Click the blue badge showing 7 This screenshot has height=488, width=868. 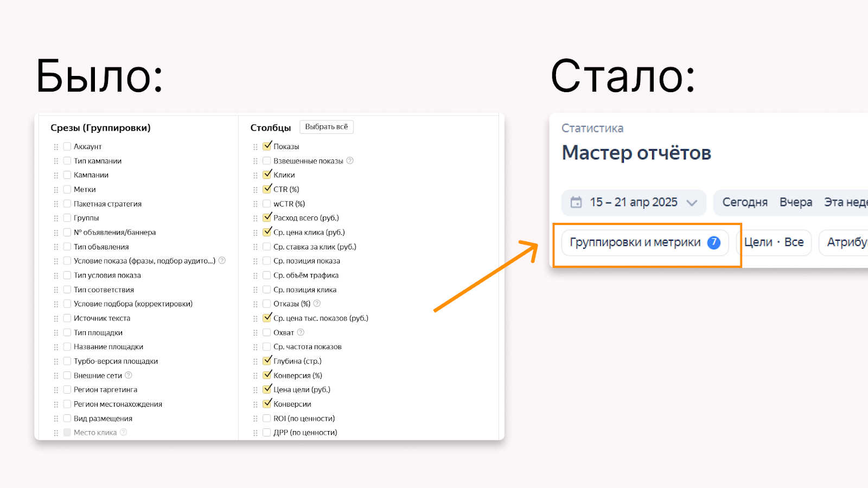click(x=714, y=242)
